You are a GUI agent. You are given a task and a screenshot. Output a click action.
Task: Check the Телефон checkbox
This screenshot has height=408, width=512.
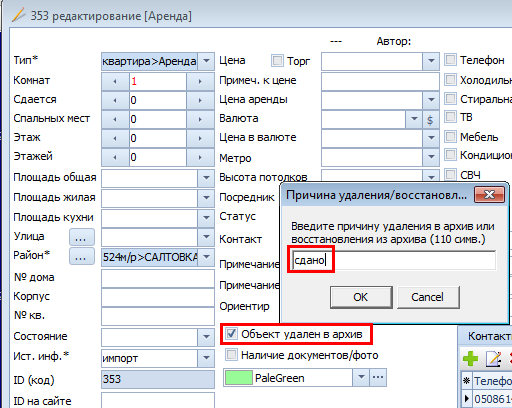450,60
